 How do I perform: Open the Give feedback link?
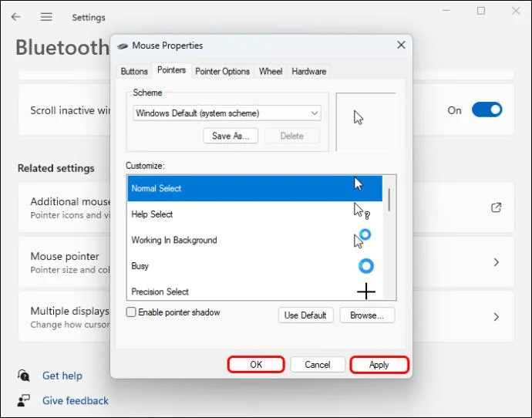click(x=76, y=401)
